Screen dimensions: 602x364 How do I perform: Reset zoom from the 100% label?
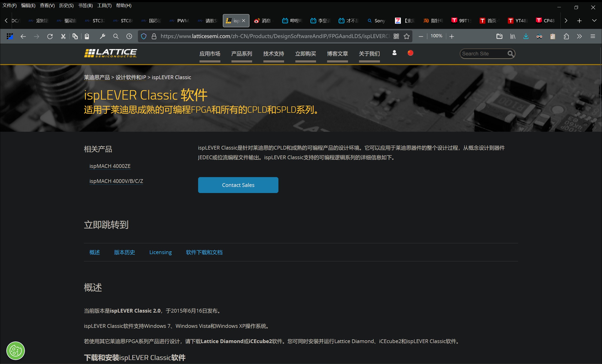(436, 36)
